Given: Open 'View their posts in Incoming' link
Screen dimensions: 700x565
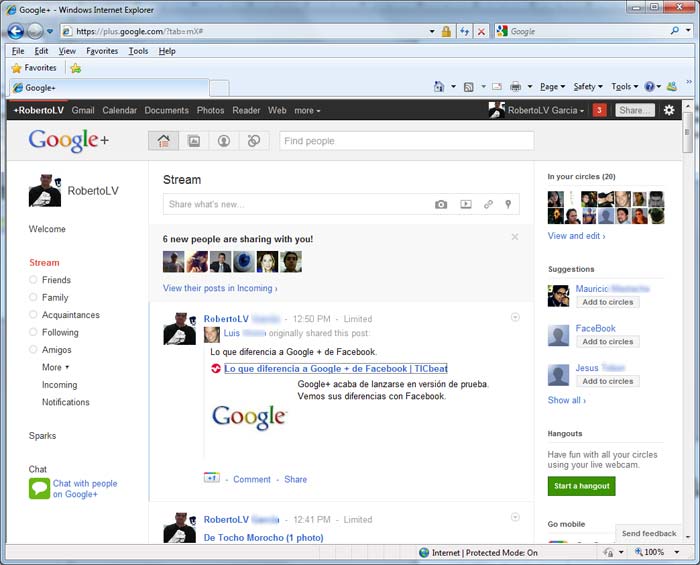Looking at the screenshot, I should pos(220,288).
